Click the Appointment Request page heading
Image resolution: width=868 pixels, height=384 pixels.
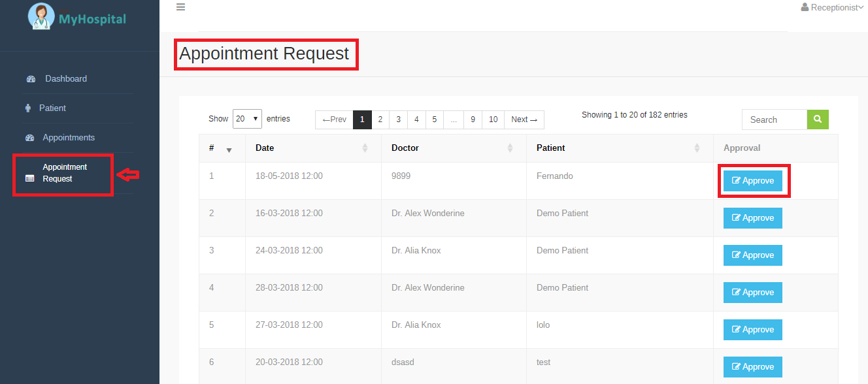[x=264, y=54]
